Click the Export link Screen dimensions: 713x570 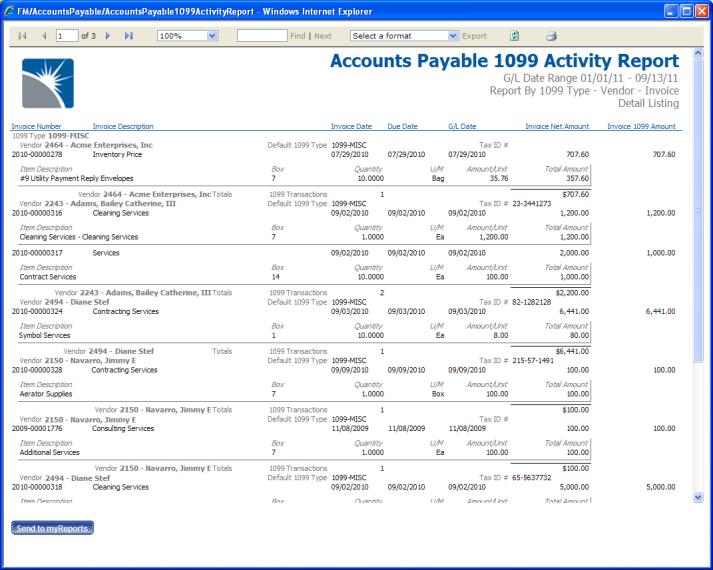tap(475, 35)
